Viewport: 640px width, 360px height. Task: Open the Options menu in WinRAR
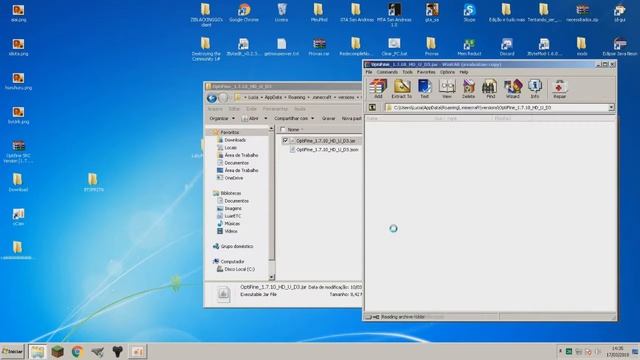(x=447, y=72)
